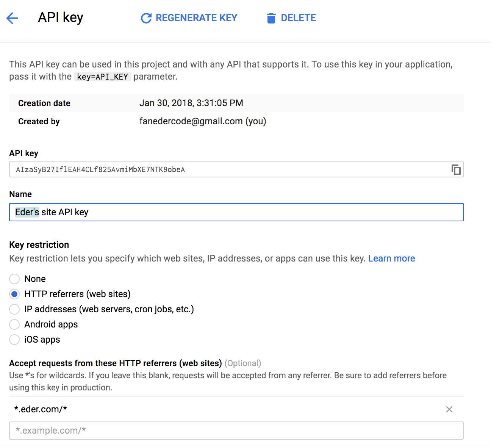491x448 pixels.
Task: Choose IP addresses restriction option
Action: point(14,309)
